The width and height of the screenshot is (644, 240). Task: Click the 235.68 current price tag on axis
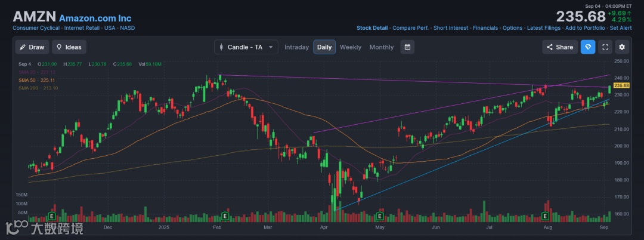[x=621, y=85]
